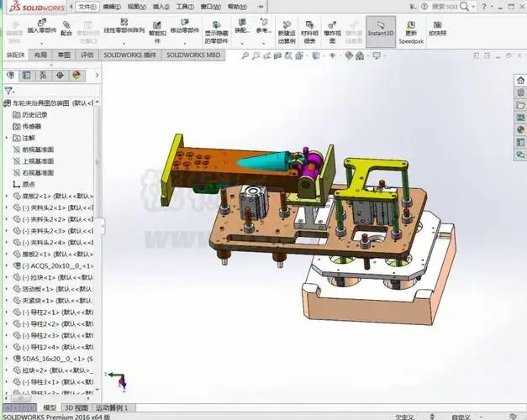527x420 pixels.
Task: Open the Bill of Materials (材料明细表) tool
Action: coord(309,33)
